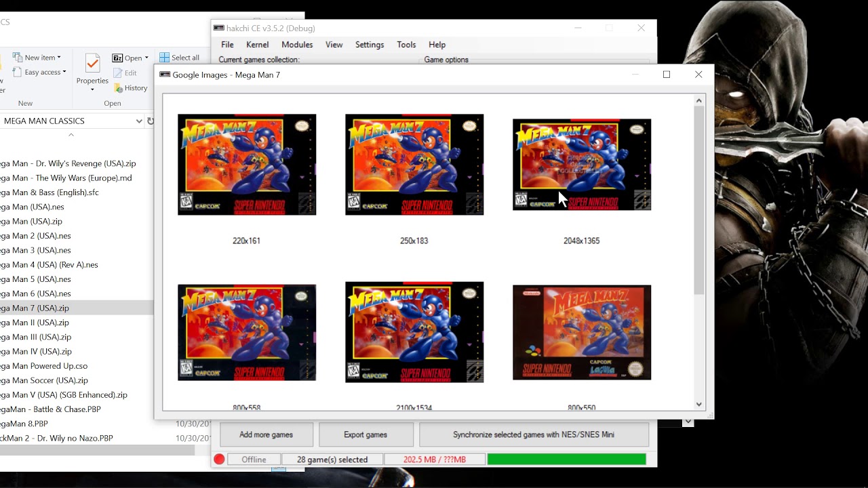Image resolution: width=868 pixels, height=488 pixels.
Task: Maximize the Google Images window
Action: [667, 75]
